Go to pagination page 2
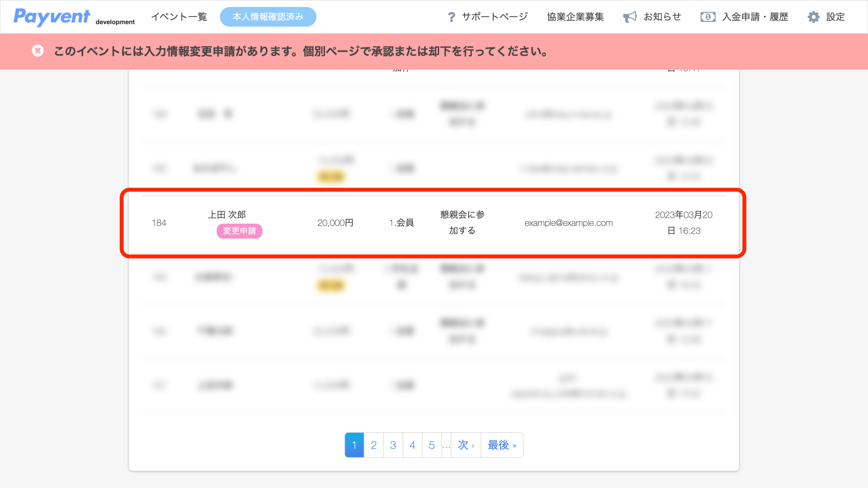Screen dimensions: 868x488 374,445
